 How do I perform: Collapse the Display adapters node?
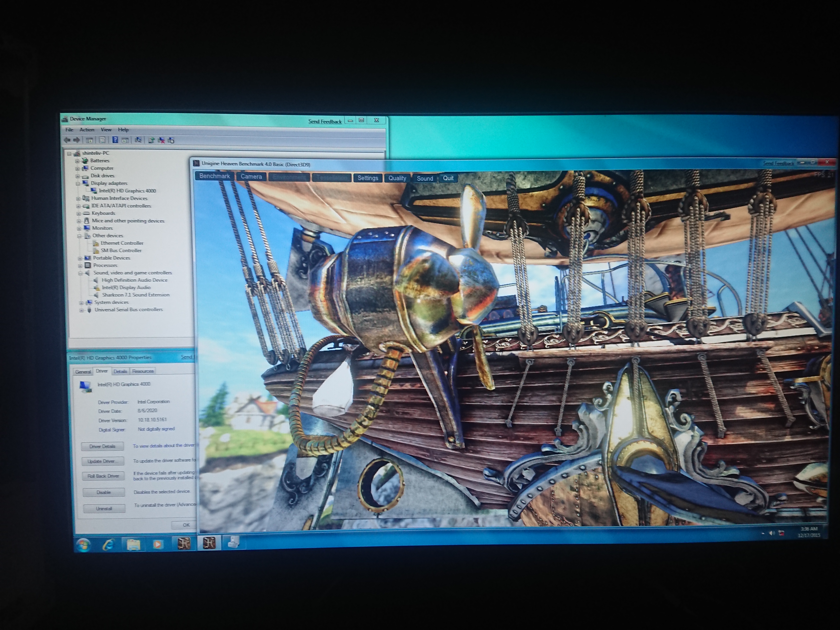[x=78, y=183]
